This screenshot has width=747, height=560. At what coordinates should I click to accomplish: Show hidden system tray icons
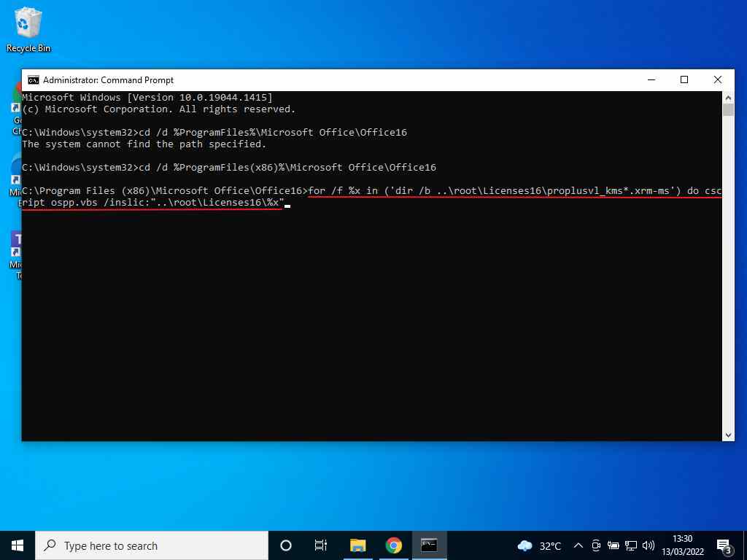(578, 545)
